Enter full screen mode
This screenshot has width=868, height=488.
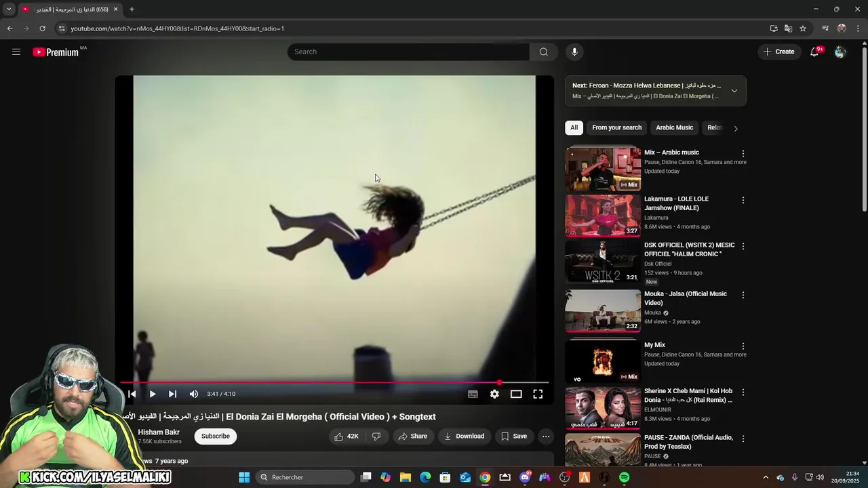pyautogui.click(x=538, y=394)
